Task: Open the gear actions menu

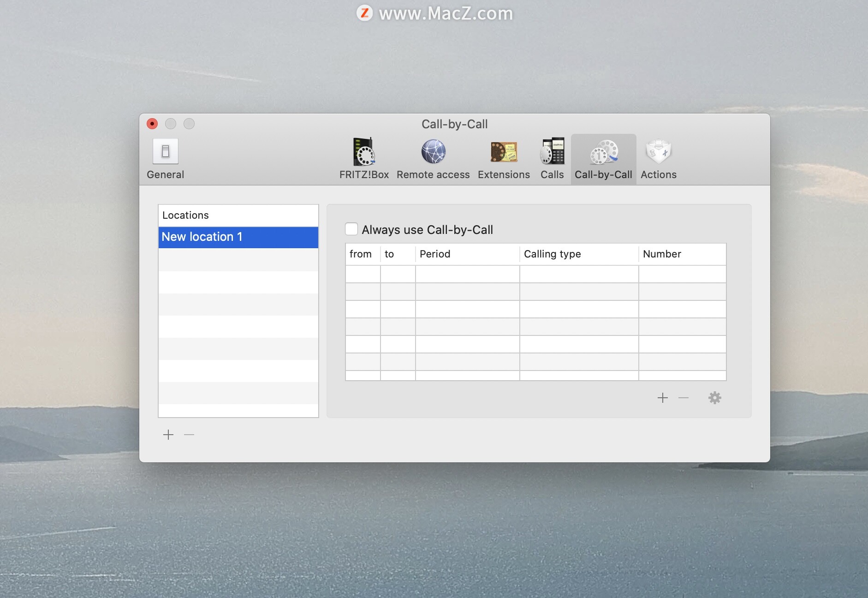Action: 715,398
